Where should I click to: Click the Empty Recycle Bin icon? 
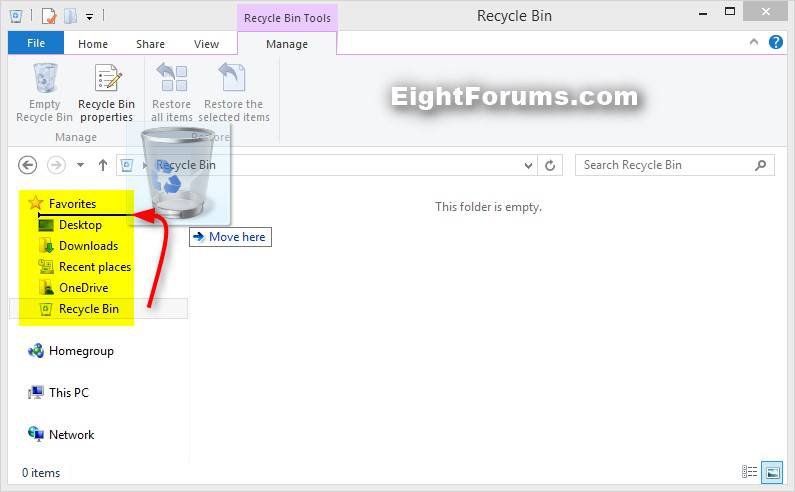click(45, 78)
